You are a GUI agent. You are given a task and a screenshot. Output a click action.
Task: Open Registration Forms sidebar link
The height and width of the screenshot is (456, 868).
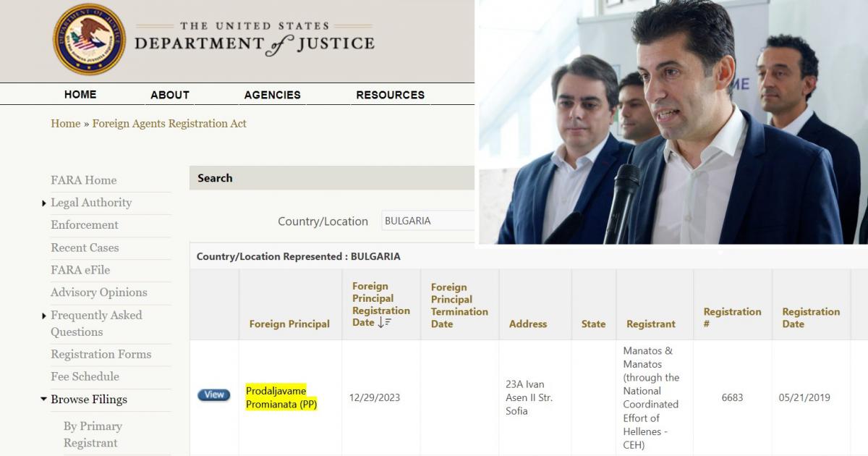(101, 354)
